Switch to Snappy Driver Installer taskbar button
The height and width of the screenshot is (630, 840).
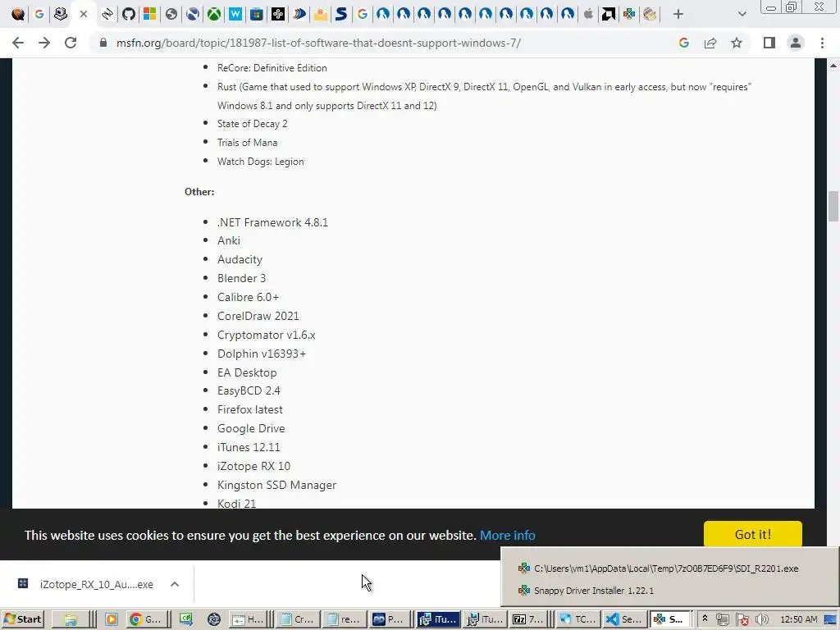point(669,619)
